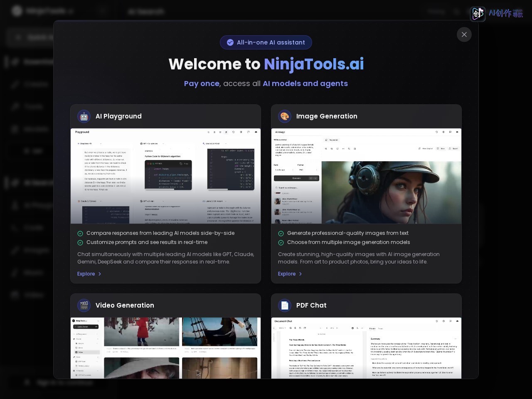Screen dimensions: 532x399
Task: Click the check icon beside 'Customize prompts and see results'
Action: point(80,243)
